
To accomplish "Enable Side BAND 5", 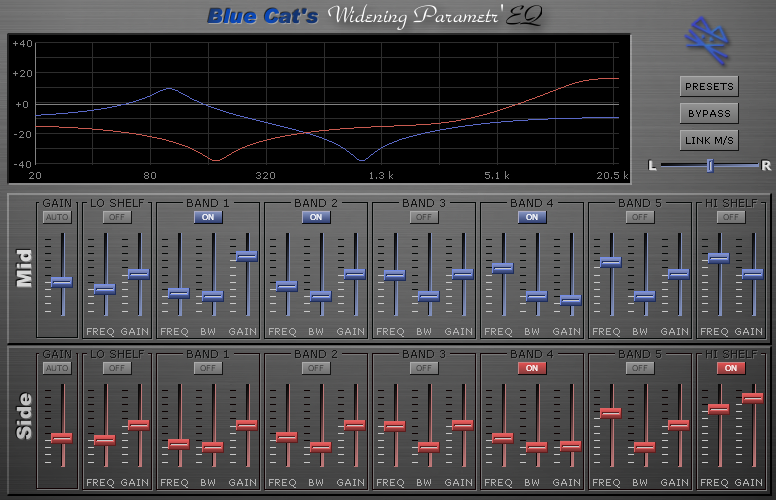I will point(639,368).
